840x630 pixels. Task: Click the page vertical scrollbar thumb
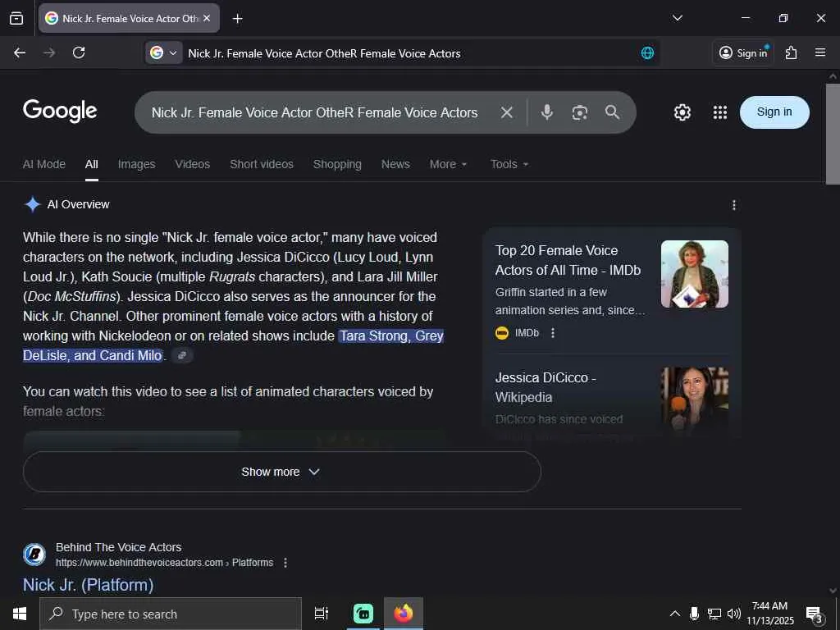click(x=832, y=134)
